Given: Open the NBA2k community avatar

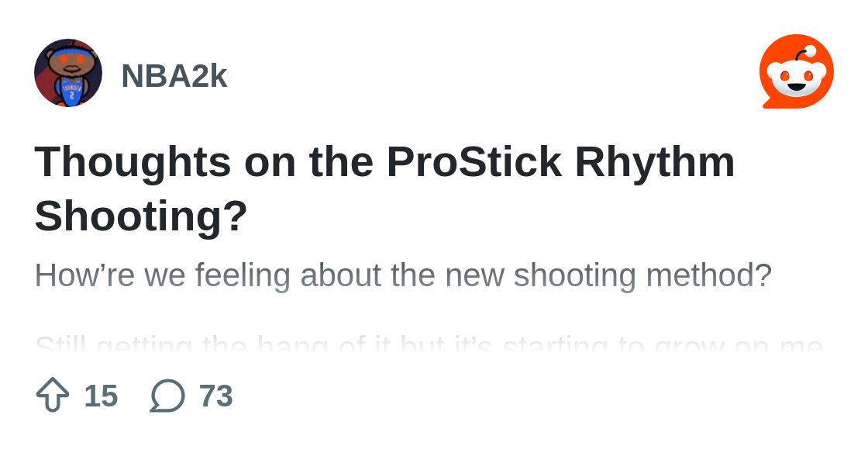Looking at the screenshot, I should (68, 73).
